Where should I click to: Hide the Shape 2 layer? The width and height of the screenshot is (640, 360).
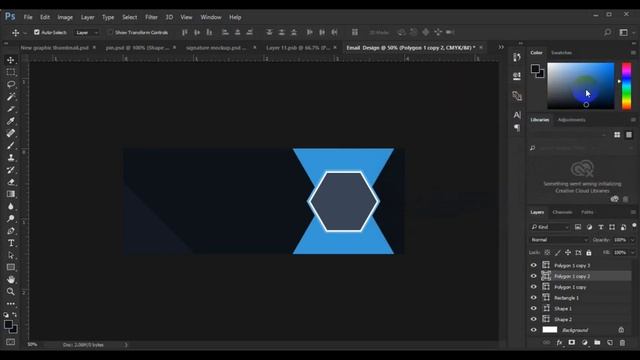tap(533, 319)
